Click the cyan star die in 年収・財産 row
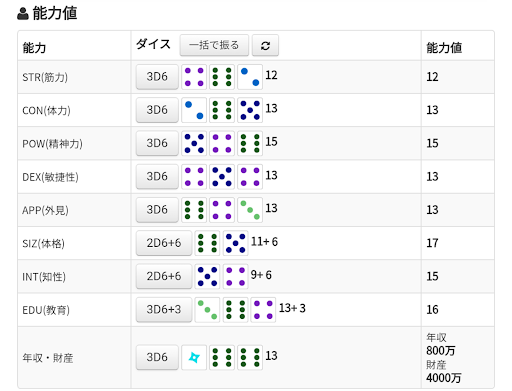 click(x=194, y=357)
